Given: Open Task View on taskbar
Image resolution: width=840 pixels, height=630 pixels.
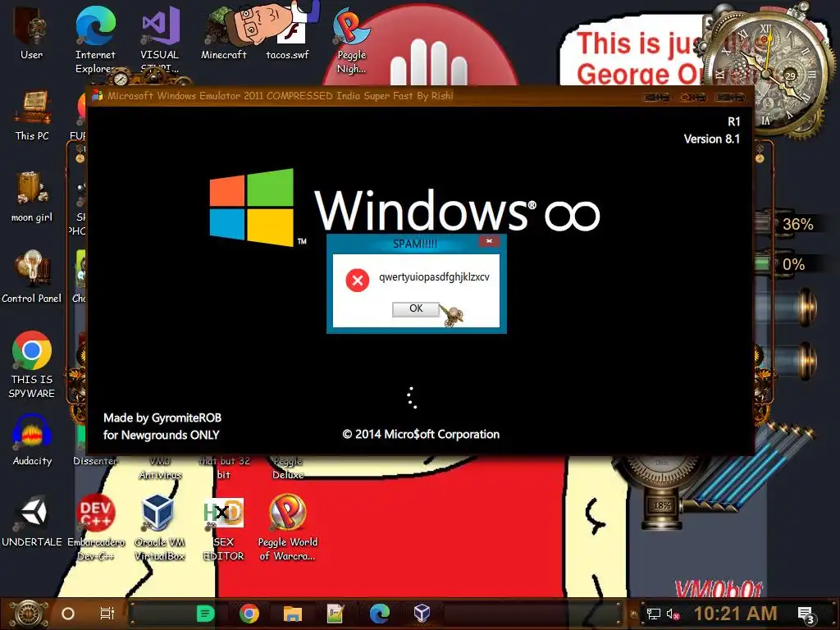Looking at the screenshot, I should tap(107, 614).
